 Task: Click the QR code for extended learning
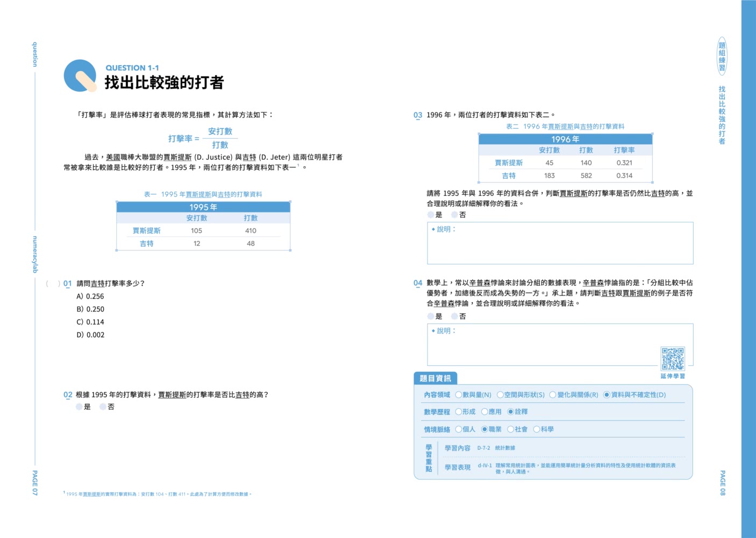(673, 359)
